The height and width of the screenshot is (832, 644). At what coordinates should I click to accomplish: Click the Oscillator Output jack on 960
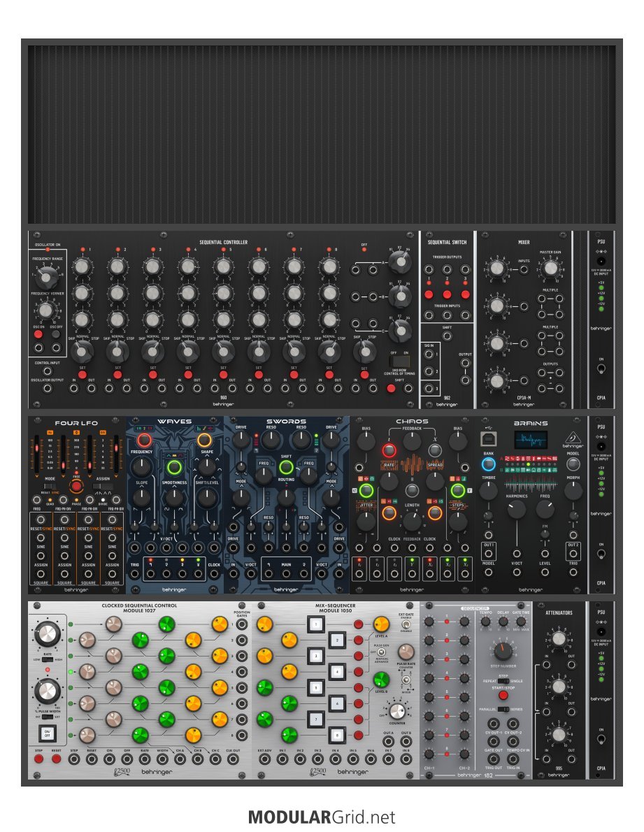[48, 389]
